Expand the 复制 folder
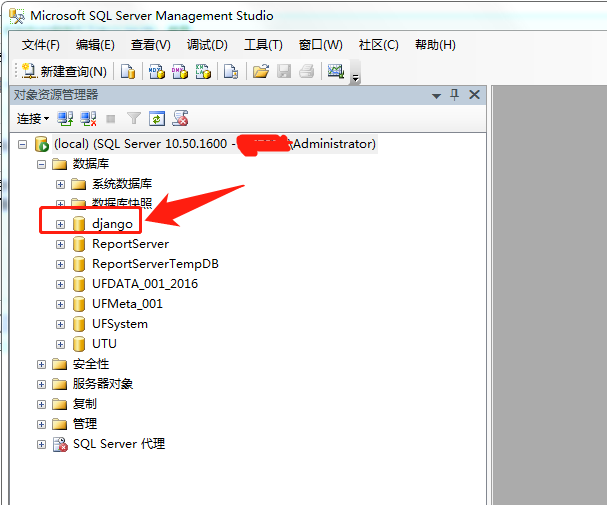The width and height of the screenshot is (607, 505). pyautogui.click(x=41, y=404)
